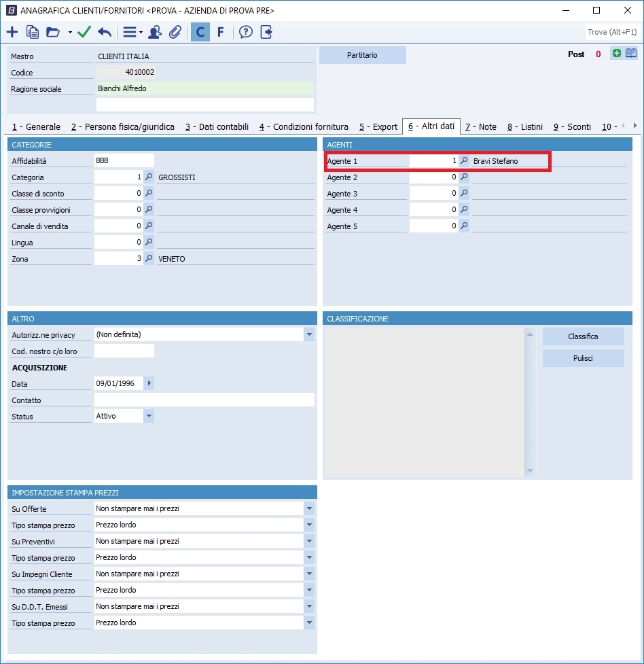This screenshot has height=664, width=644.
Task: Click the Agente 2 lookup magnifier
Action: tap(464, 177)
